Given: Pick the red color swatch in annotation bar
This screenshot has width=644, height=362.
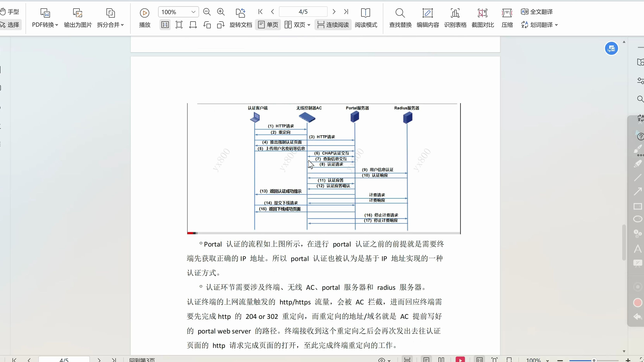Looking at the screenshot, I should click(x=638, y=303).
